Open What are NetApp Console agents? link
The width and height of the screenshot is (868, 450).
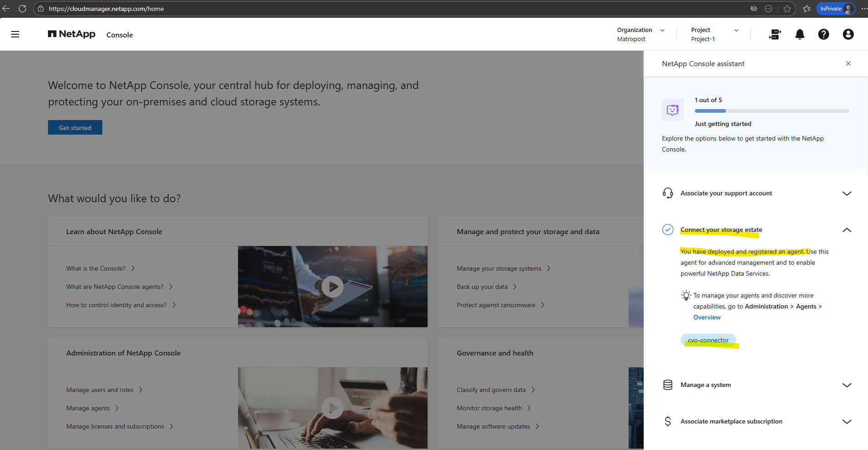pos(120,287)
